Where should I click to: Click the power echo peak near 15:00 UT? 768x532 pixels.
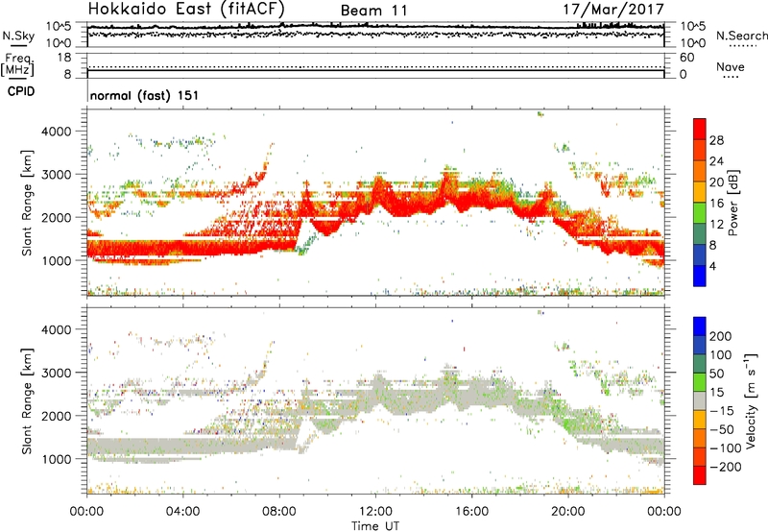(446, 180)
